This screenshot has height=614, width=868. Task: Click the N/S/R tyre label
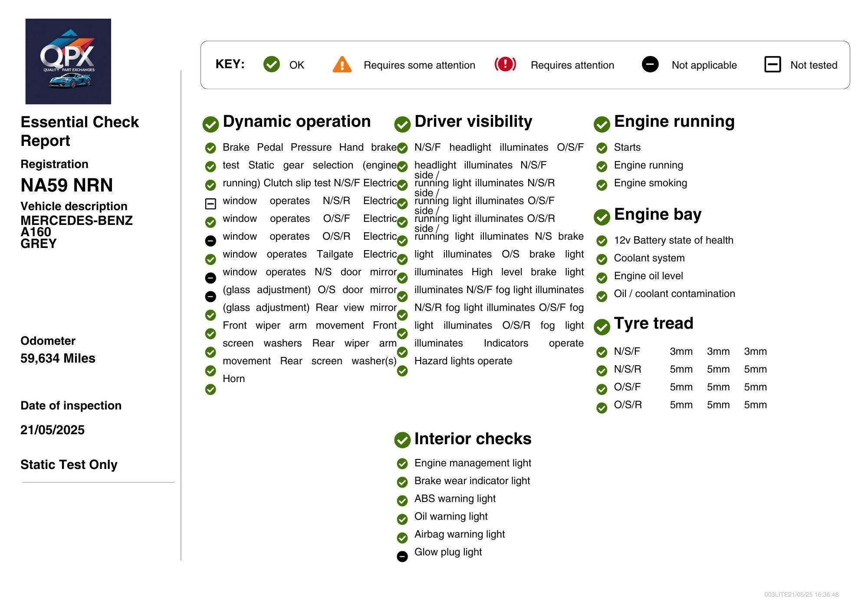pyautogui.click(x=628, y=369)
